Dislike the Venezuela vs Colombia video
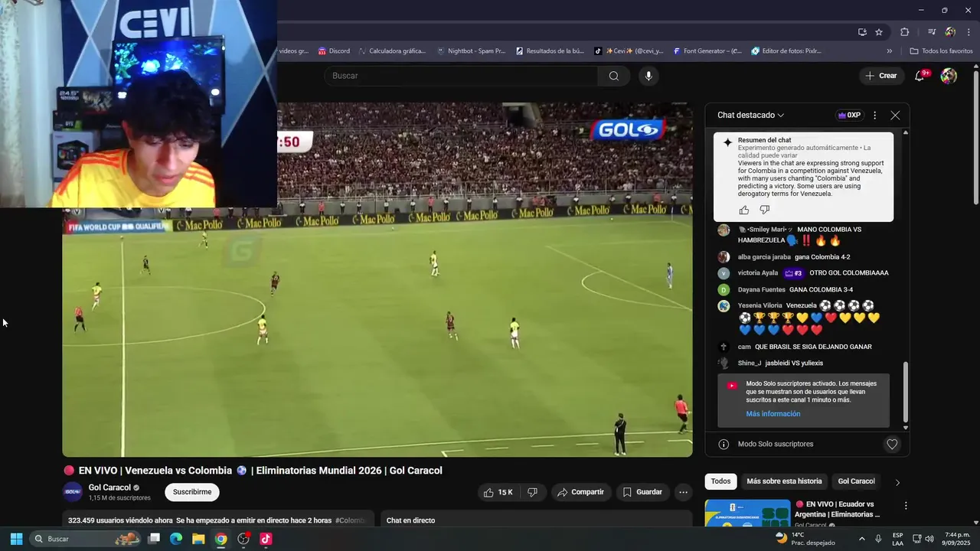This screenshot has width=980, height=551. 532,492
